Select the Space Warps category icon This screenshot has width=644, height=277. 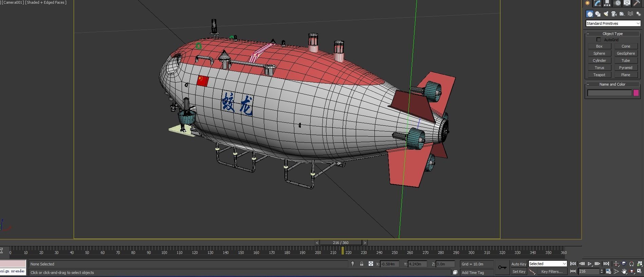point(630,14)
